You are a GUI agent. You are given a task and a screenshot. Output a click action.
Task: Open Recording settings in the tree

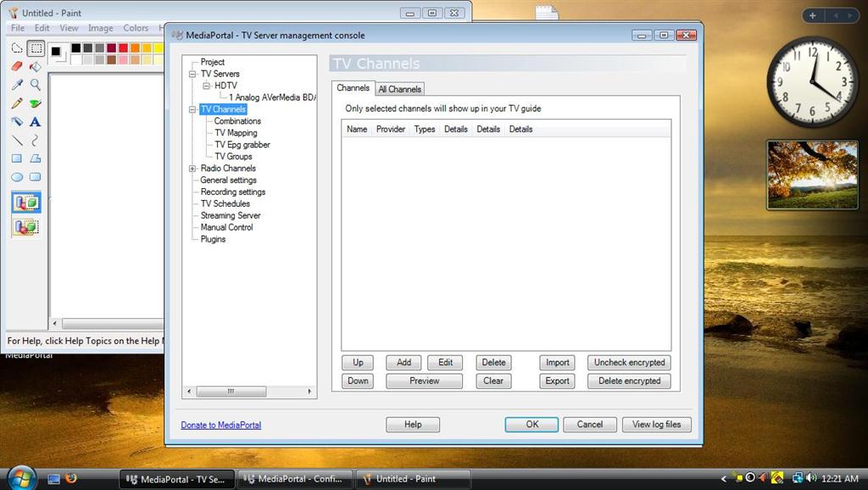(232, 192)
